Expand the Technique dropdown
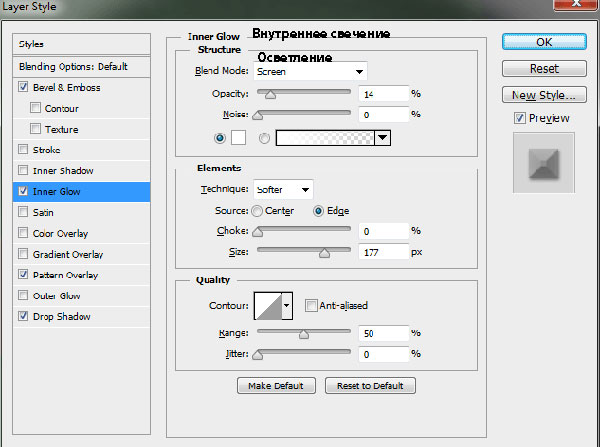 (283, 189)
